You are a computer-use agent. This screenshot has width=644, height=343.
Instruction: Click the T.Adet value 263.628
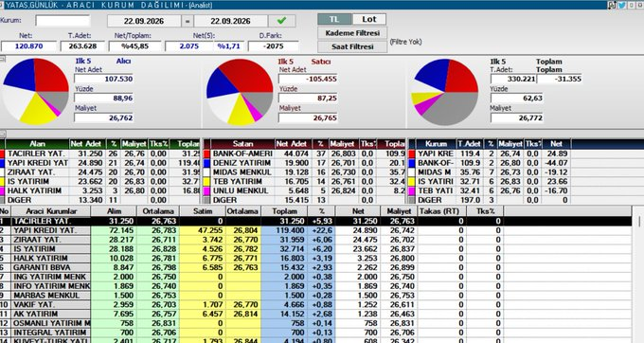82,46
